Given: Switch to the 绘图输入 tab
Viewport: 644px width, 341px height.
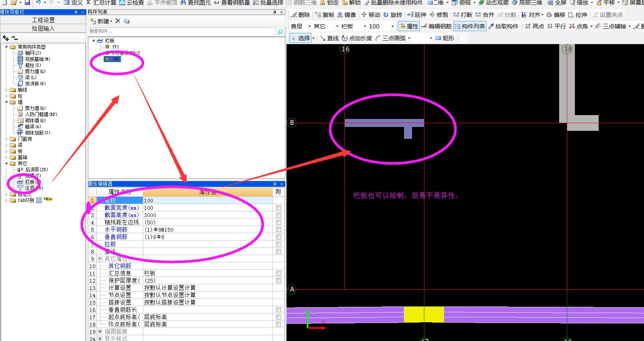Looking at the screenshot, I should point(43,28).
